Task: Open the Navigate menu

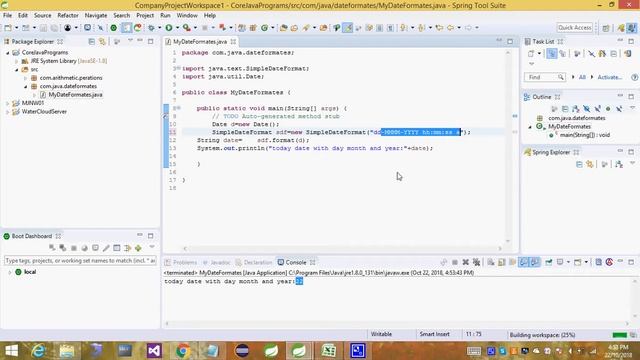Action: pos(96,15)
